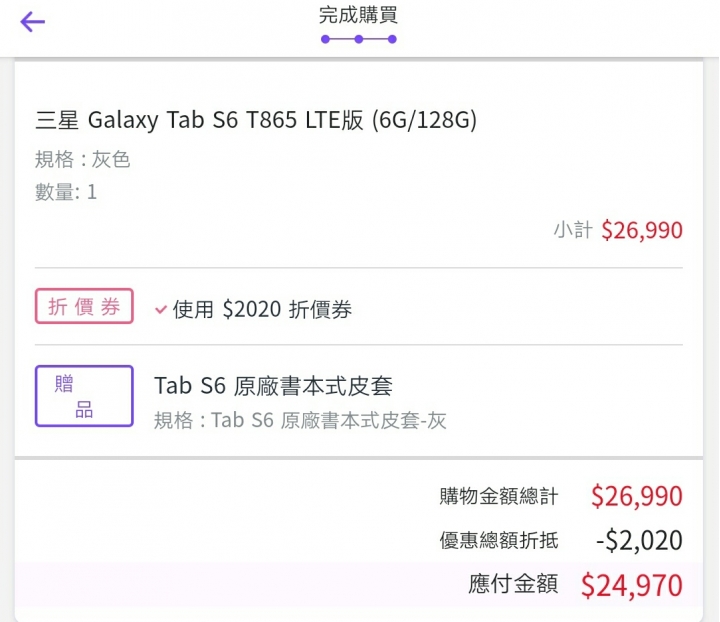Viewport: 720px width, 622px height.
Task: Click the $24,970 payable amount
Action: pyautogui.click(x=631, y=585)
